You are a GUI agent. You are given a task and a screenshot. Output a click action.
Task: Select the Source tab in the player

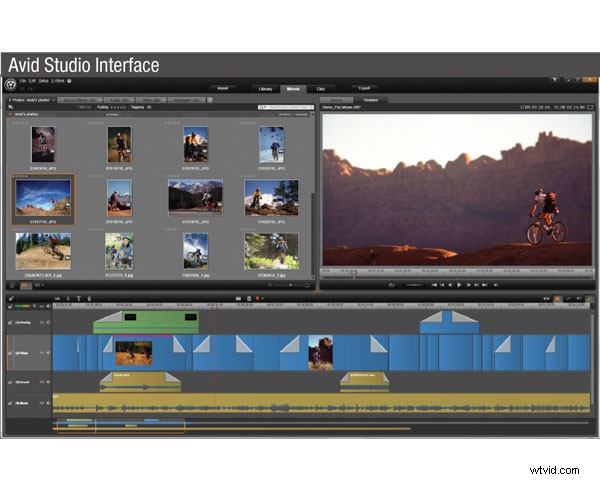click(336, 100)
